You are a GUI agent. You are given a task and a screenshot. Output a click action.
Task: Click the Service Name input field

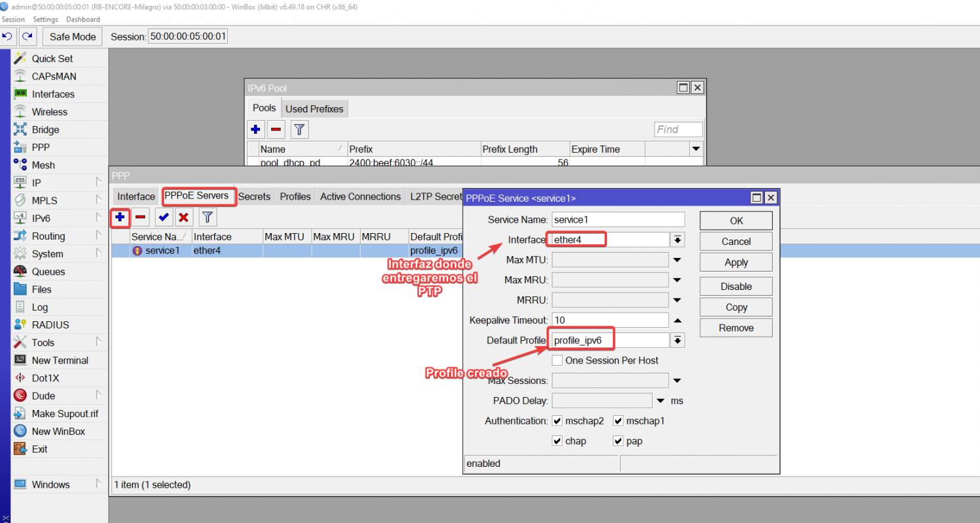coord(618,220)
